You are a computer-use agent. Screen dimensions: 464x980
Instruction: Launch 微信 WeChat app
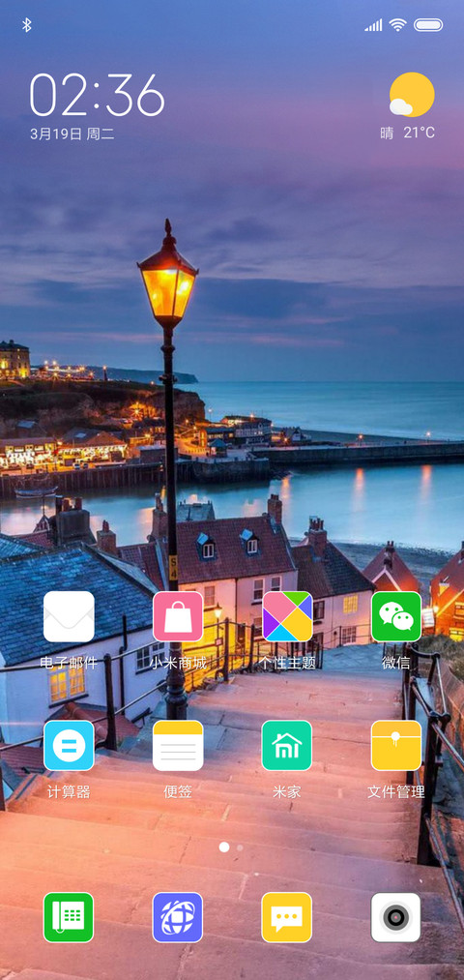(396, 616)
